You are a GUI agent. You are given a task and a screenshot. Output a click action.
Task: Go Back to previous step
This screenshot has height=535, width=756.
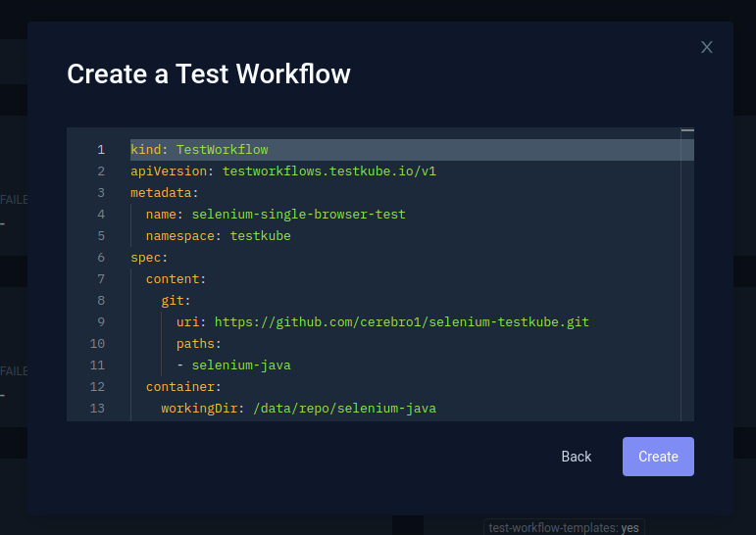pos(577,457)
